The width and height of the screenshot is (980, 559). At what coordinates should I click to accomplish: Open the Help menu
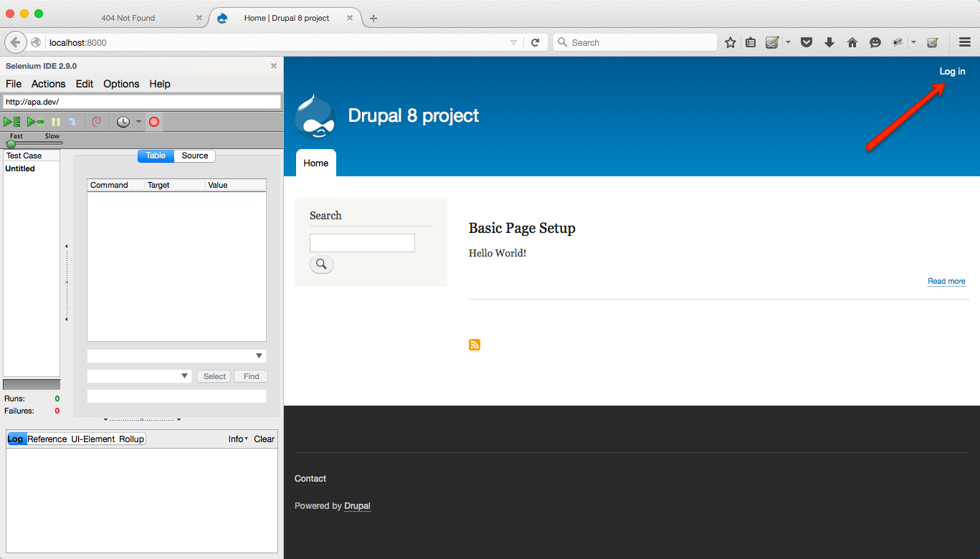tap(160, 84)
